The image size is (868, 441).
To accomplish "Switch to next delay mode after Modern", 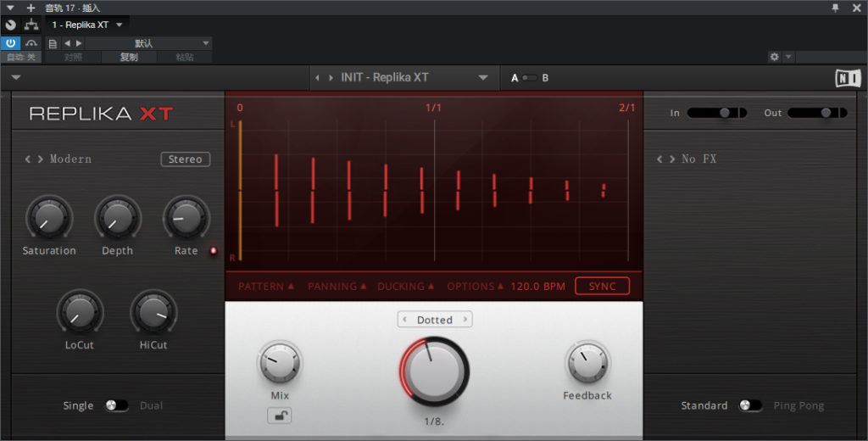I will click(41, 159).
